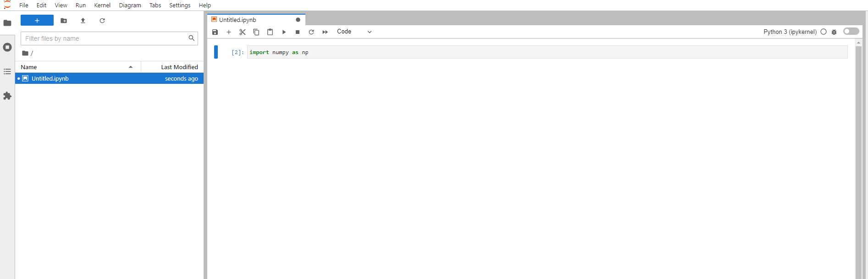Restart kernel and run all cells
Image resolution: width=868 pixels, height=279 pixels.
pyautogui.click(x=325, y=32)
